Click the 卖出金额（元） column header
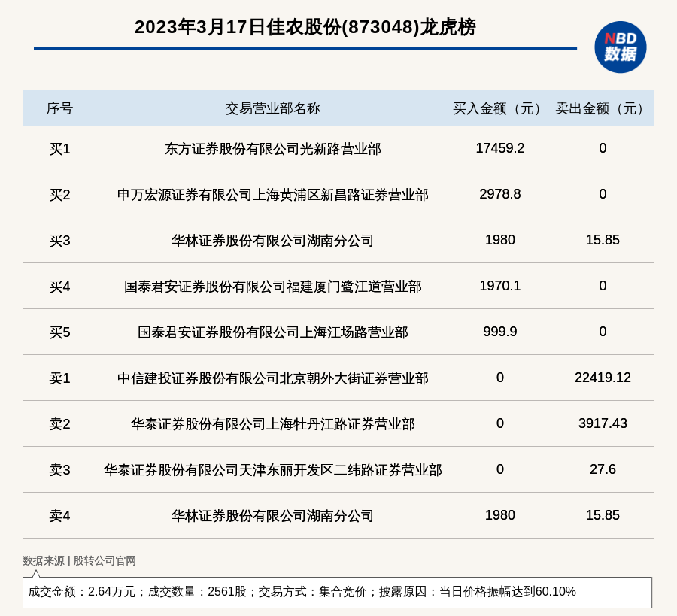Image resolution: width=677 pixels, height=616 pixels. (x=603, y=108)
